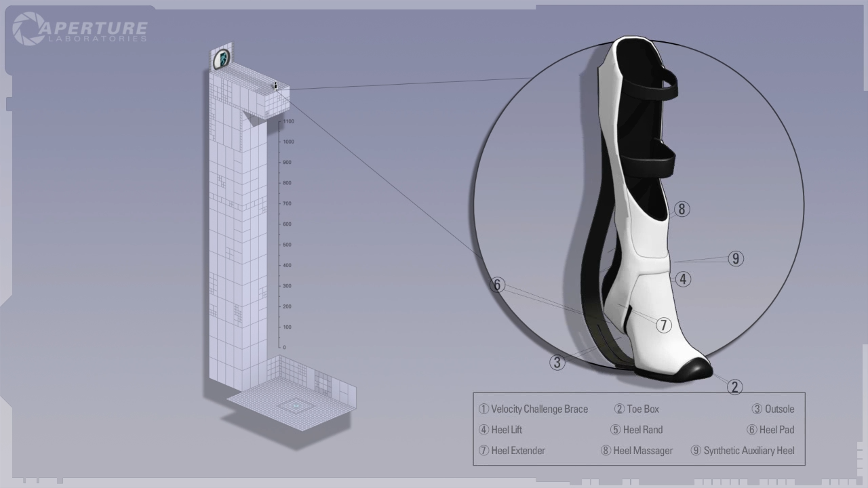This screenshot has width=868, height=488.
Task: Click the blue landing target on the floor
Action: pos(295,406)
